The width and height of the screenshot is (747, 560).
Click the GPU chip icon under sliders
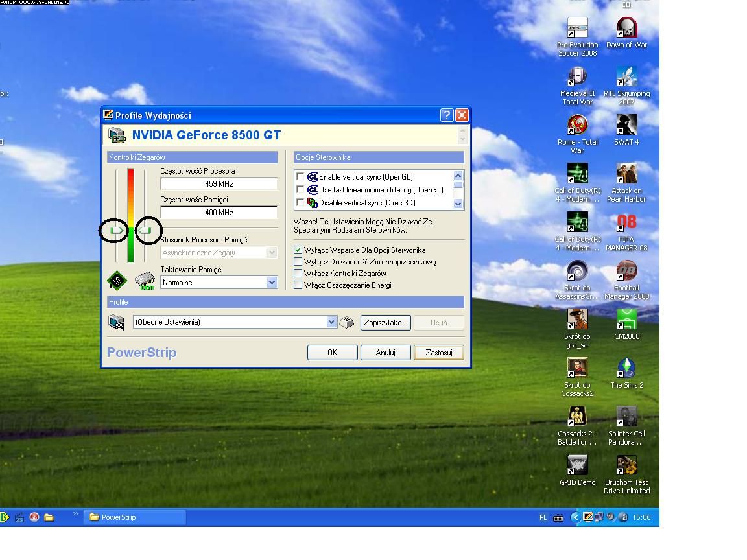117,281
